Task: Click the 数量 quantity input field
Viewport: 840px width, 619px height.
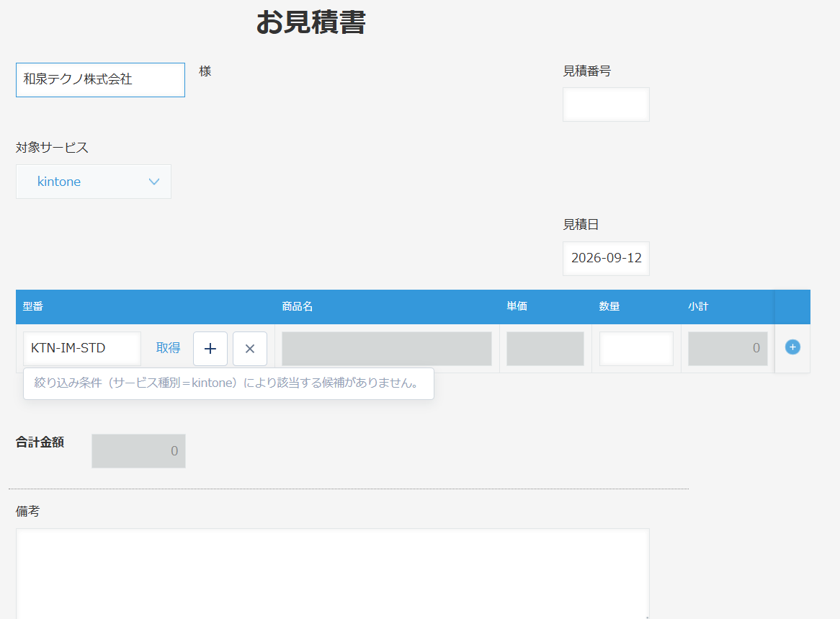Action: point(636,348)
